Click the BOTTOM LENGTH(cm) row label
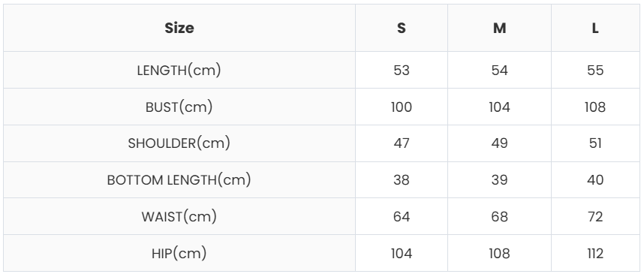 coord(179,180)
